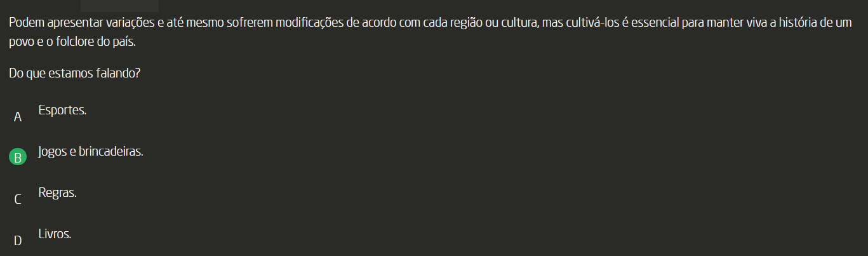Pick the letter D answer marker
This screenshot has height=256, width=868.
(x=18, y=241)
